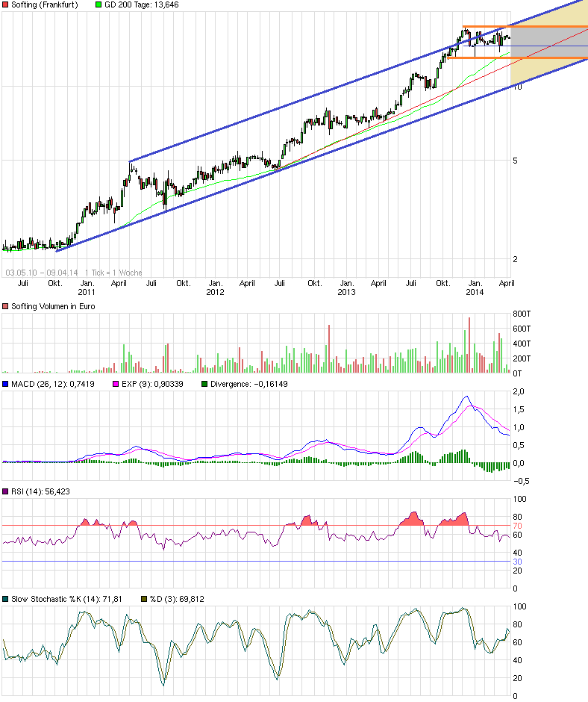Viewport: 588px width, 702px height.
Task: Click the green GD 200 Tage legend swatch
Action: 98,5
